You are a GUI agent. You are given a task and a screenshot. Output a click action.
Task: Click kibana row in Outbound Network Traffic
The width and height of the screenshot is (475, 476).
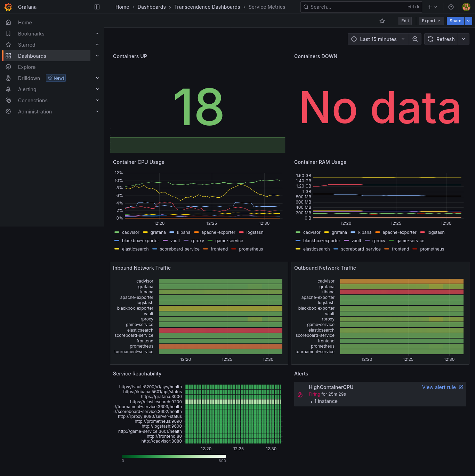coord(402,292)
